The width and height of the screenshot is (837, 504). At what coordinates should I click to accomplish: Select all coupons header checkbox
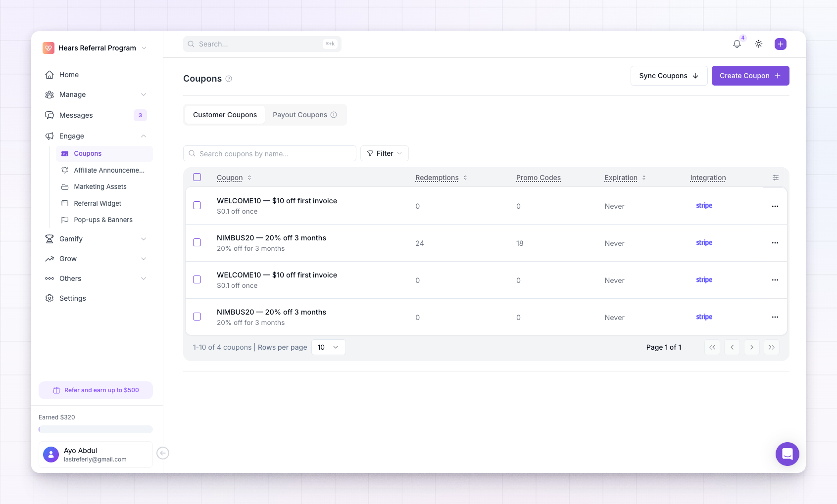coord(197,177)
